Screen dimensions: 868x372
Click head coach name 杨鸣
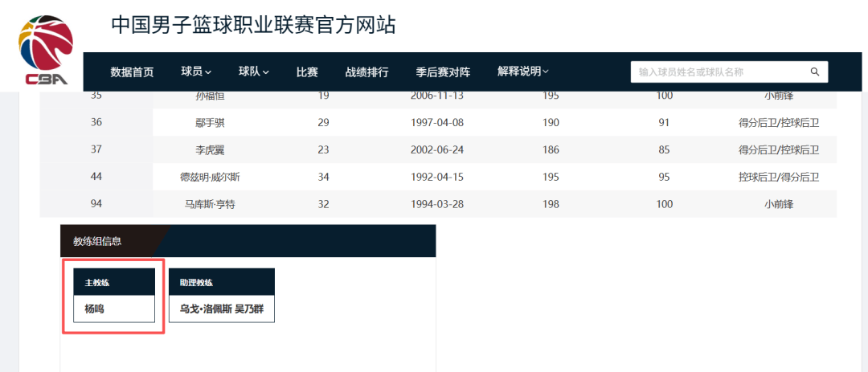click(x=95, y=309)
